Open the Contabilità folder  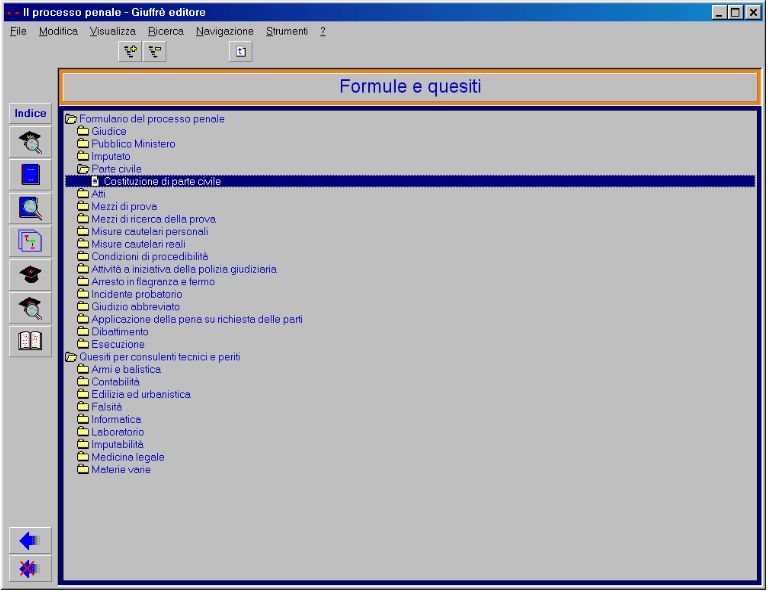coord(108,382)
